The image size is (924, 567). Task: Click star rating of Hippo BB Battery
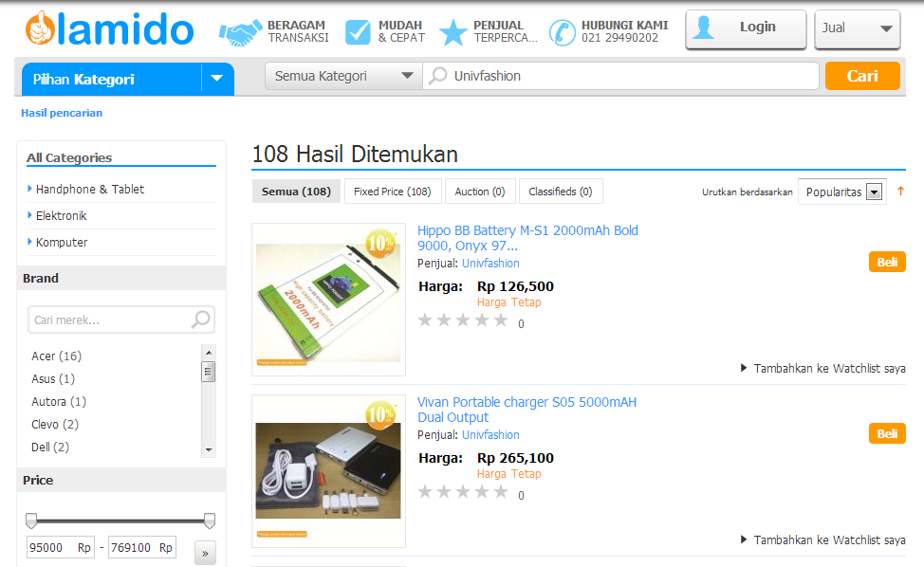tap(463, 320)
